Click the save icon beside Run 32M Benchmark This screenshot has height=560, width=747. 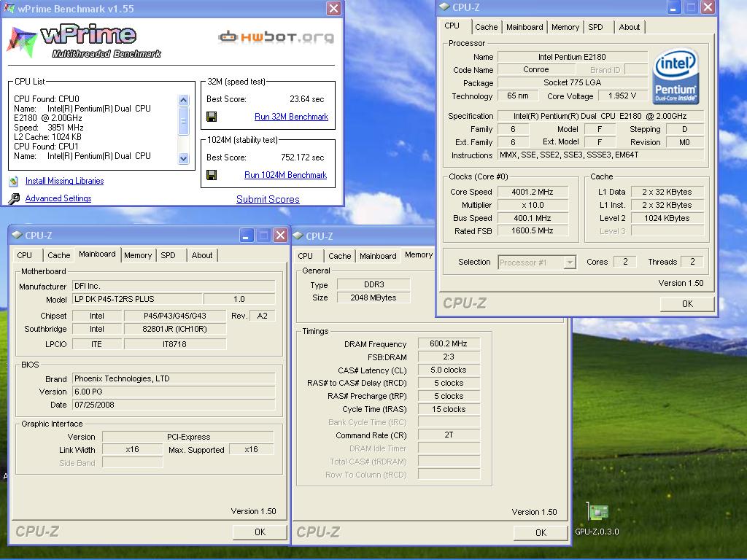click(212, 117)
